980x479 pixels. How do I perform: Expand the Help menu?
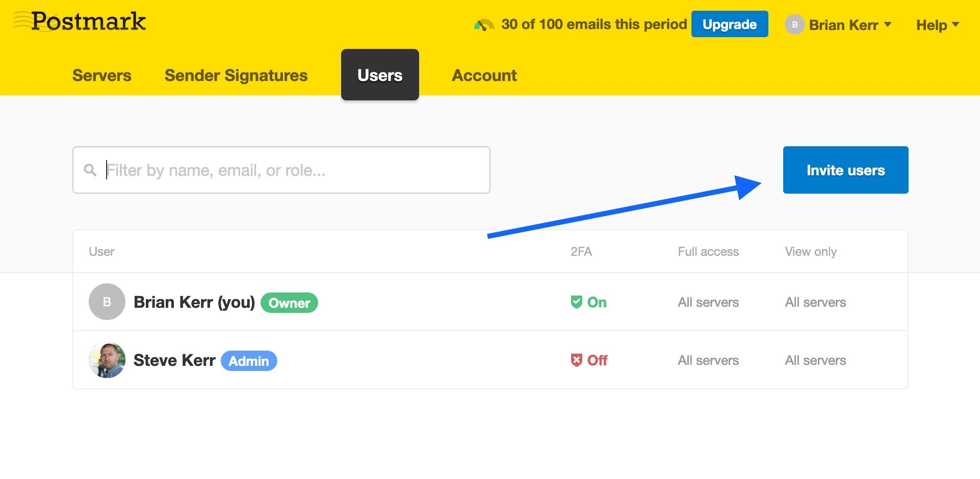pyautogui.click(x=937, y=25)
